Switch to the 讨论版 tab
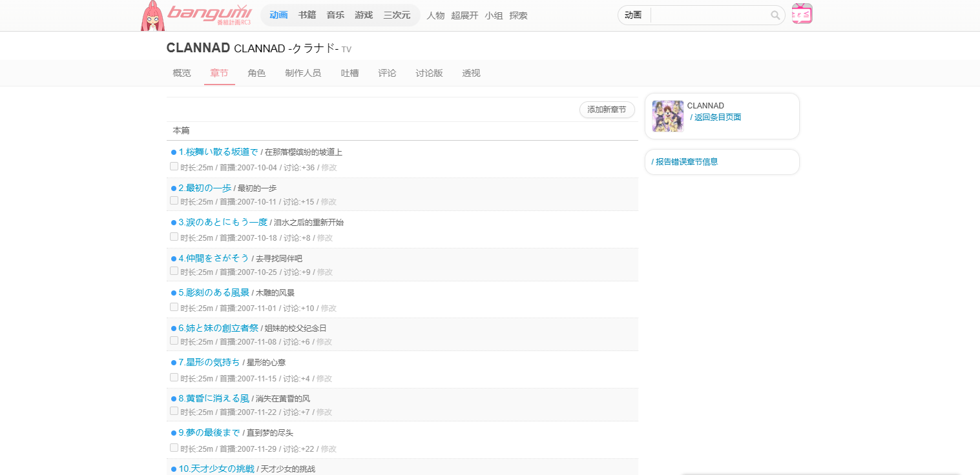Viewport: 980px width, 475px height. (x=429, y=73)
